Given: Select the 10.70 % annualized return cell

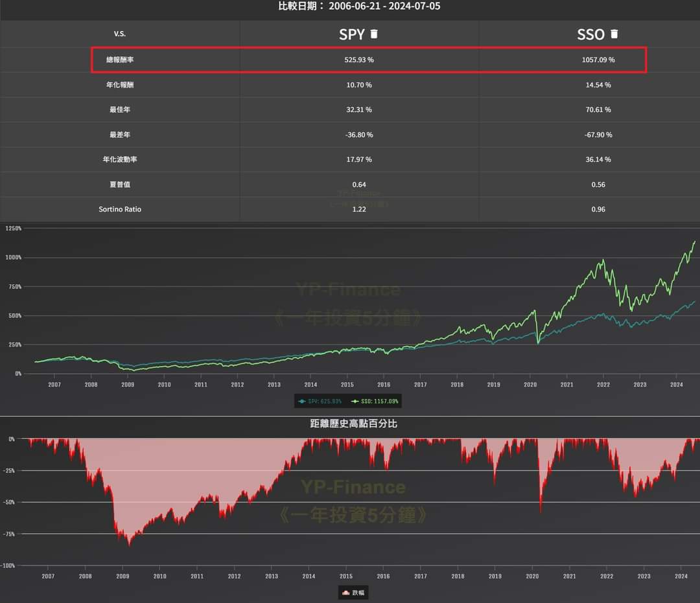Looking at the screenshot, I should [359, 85].
